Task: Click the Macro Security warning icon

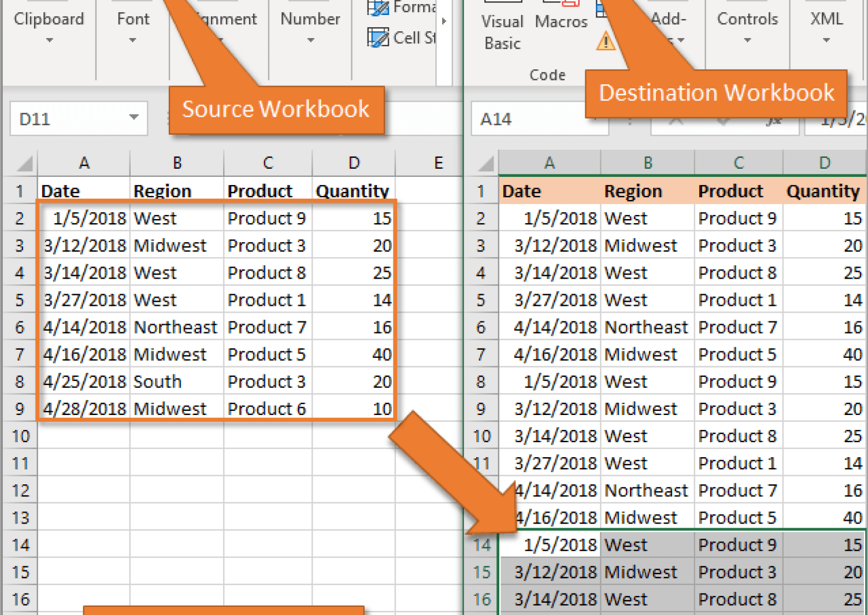Action: pyautogui.click(x=605, y=41)
